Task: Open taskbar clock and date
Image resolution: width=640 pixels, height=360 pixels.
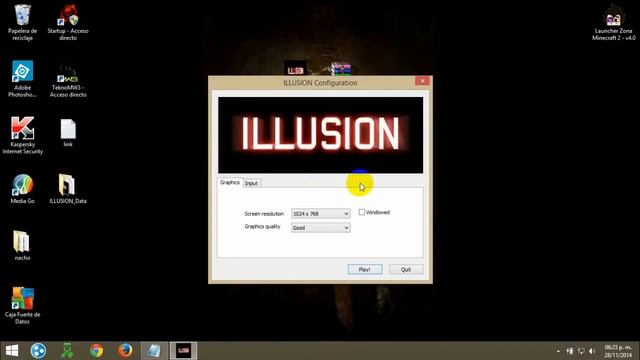Action: pyautogui.click(x=618, y=351)
